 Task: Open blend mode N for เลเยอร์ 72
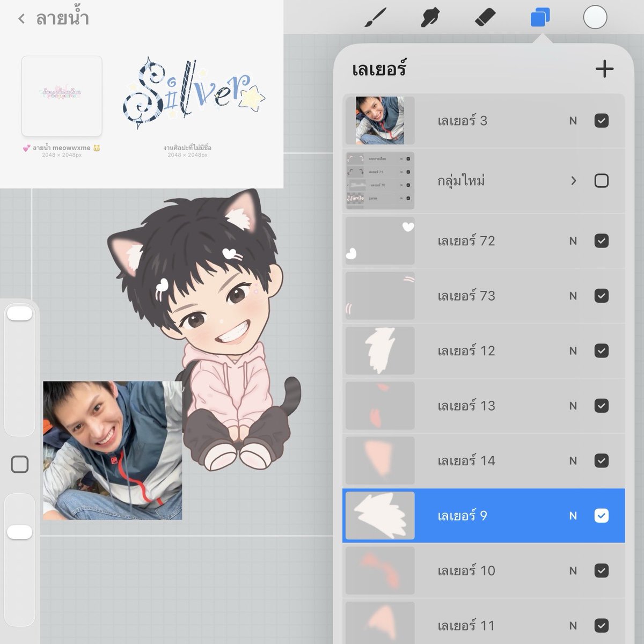coord(573,241)
